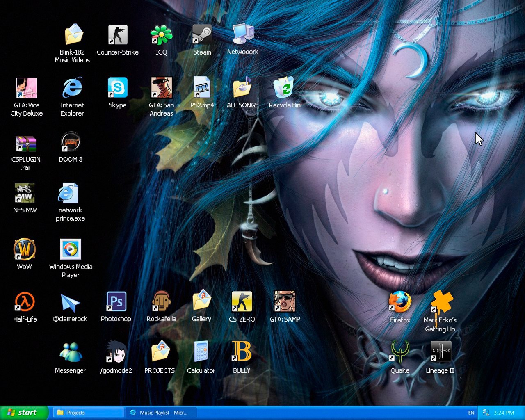Select the Lineage II desktop shortcut
The height and width of the screenshot is (420, 525).
(441, 352)
